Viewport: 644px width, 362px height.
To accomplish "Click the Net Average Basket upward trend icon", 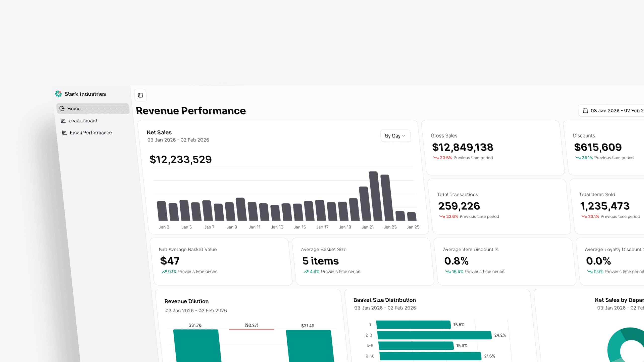I will tap(164, 272).
